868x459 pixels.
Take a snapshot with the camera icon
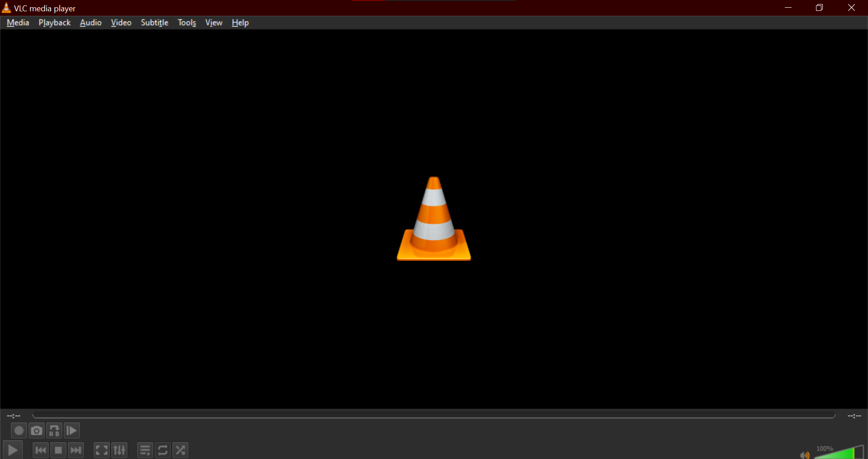37,431
